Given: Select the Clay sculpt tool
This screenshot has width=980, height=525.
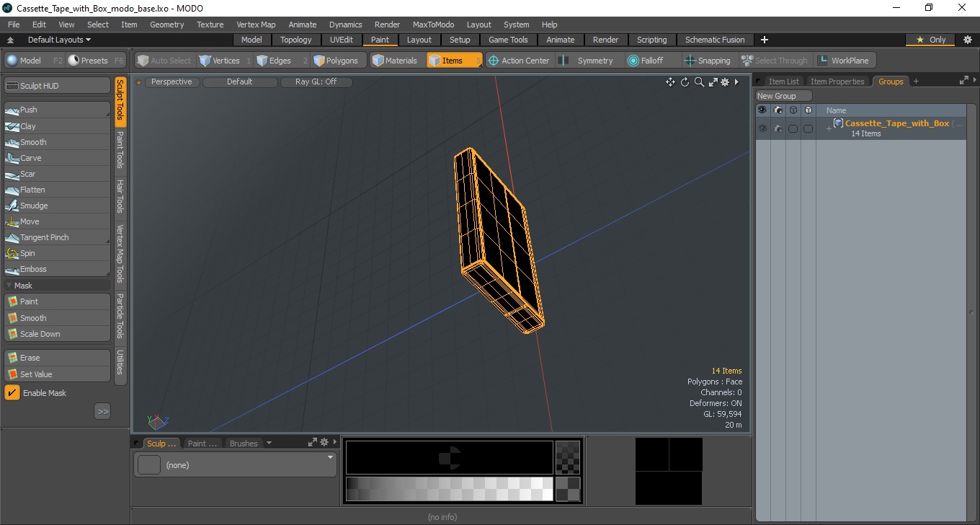Looking at the screenshot, I should tap(57, 126).
